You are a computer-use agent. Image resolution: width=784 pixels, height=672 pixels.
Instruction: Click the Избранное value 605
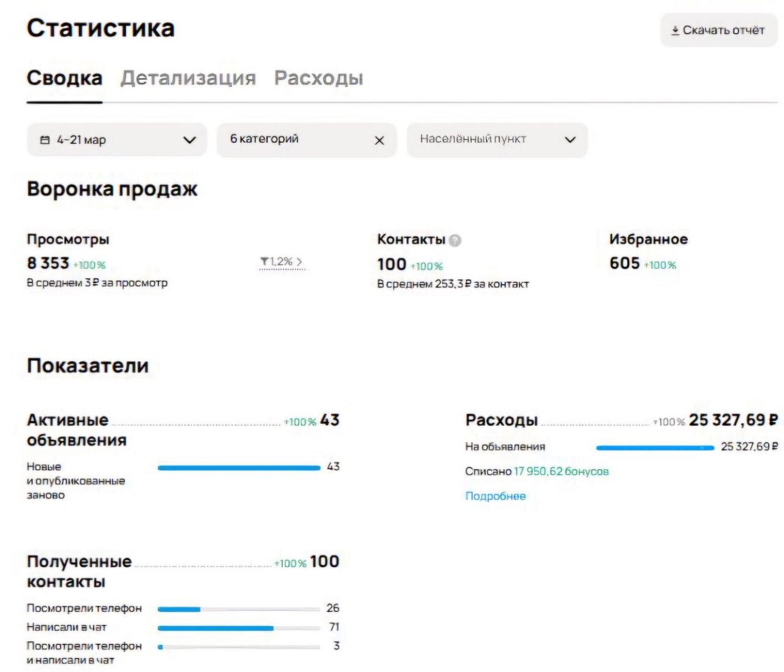tap(625, 263)
